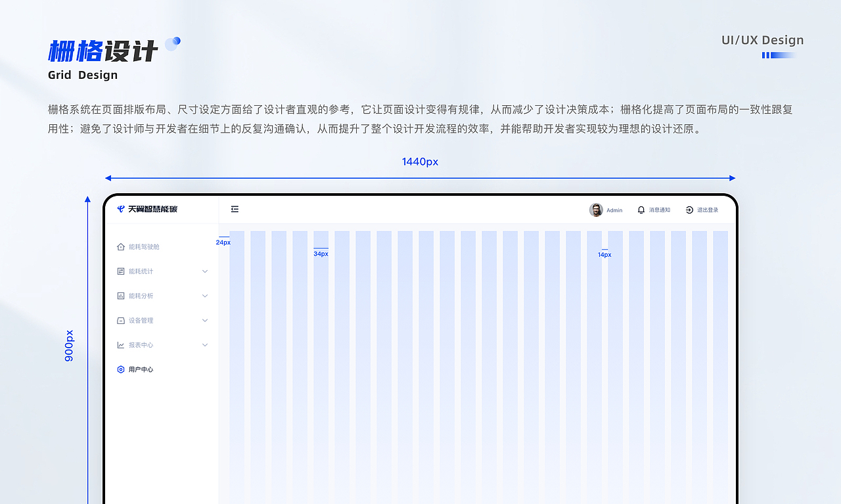Open the 报表中心 menu item
841x504 pixels.
pyautogui.click(x=141, y=345)
